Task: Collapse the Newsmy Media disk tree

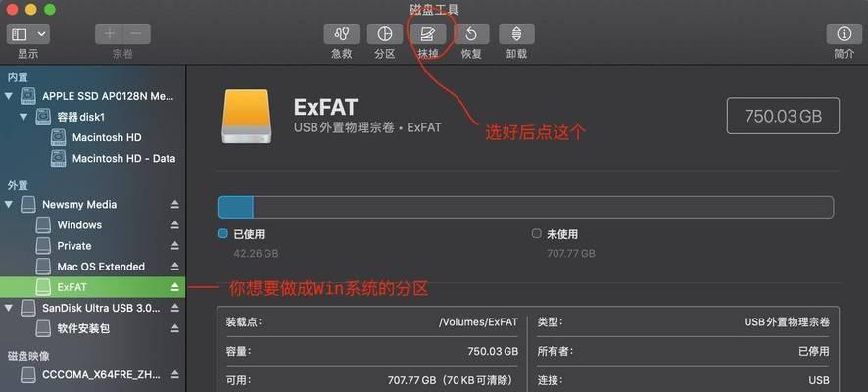Action: (8, 204)
